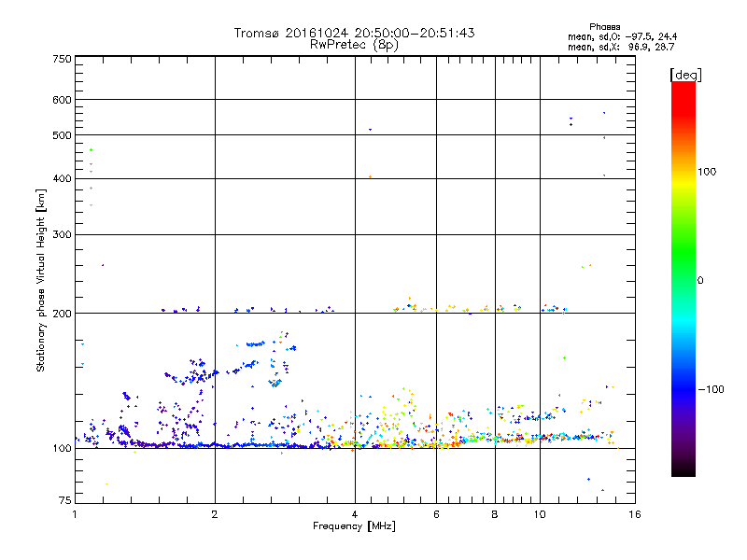Select the 'mean, sd,X: 96.9, 28.7' line
Image resolution: width=747 pixels, height=560 pixels.
(x=621, y=47)
